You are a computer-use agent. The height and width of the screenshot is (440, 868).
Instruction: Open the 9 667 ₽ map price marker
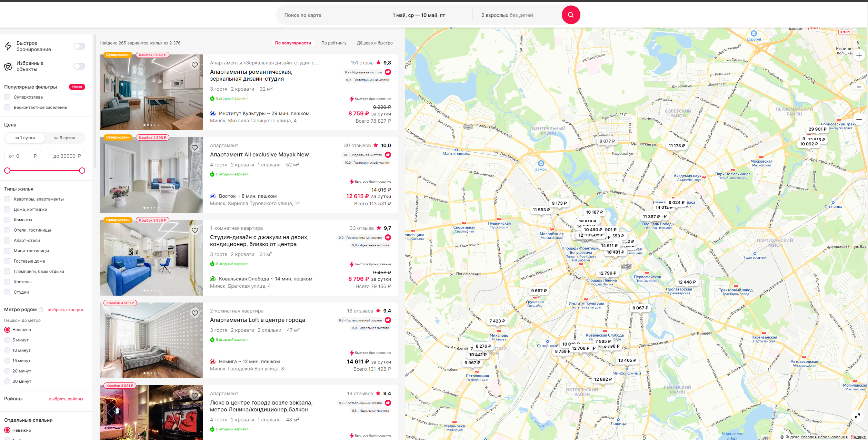click(x=539, y=291)
